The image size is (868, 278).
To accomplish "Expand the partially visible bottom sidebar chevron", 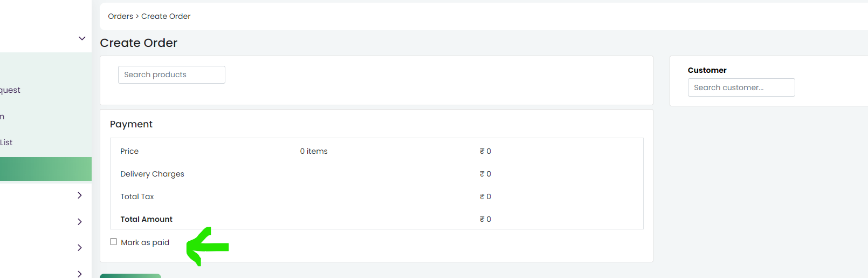I will pyautogui.click(x=80, y=274).
